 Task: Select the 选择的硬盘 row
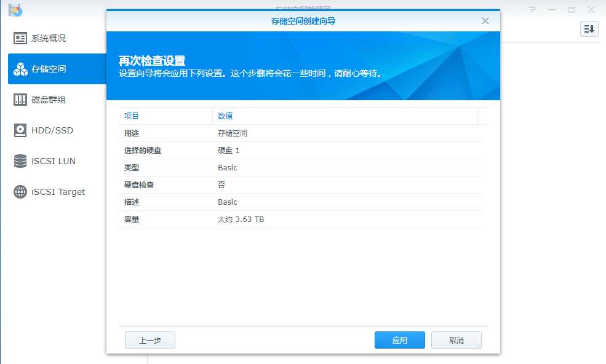click(x=300, y=150)
